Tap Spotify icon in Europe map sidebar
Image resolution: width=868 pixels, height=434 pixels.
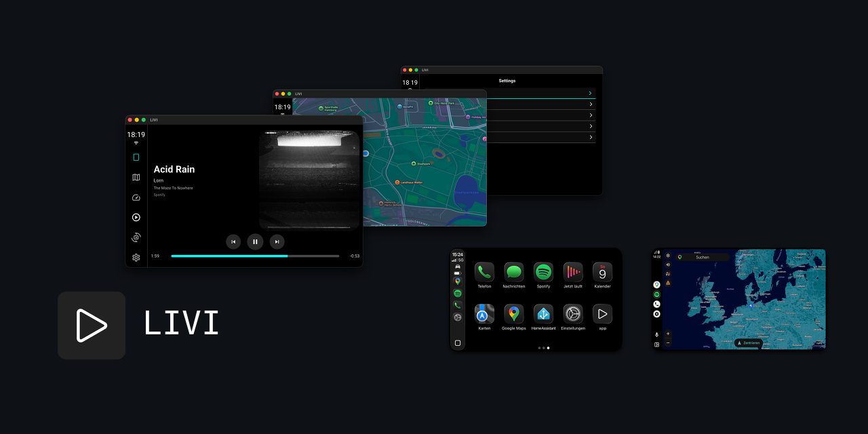pyautogui.click(x=656, y=294)
